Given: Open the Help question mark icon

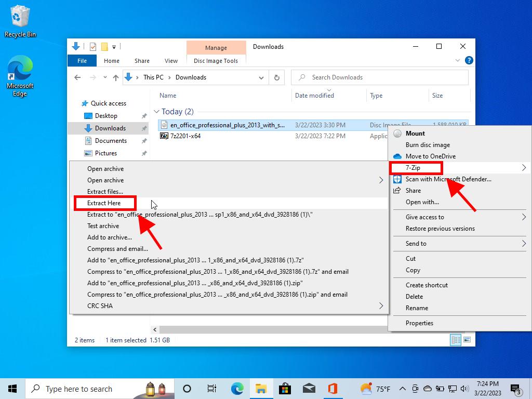Looking at the screenshot, I should (x=469, y=61).
